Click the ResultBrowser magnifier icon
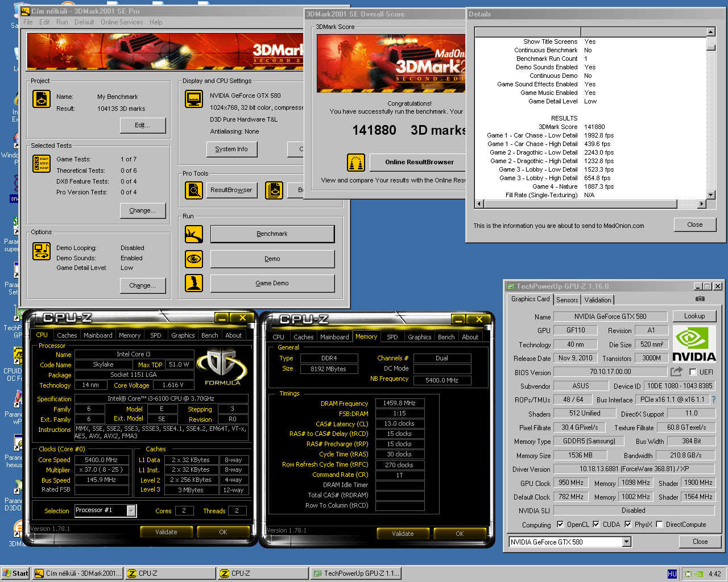728x582 pixels. (194, 190)
